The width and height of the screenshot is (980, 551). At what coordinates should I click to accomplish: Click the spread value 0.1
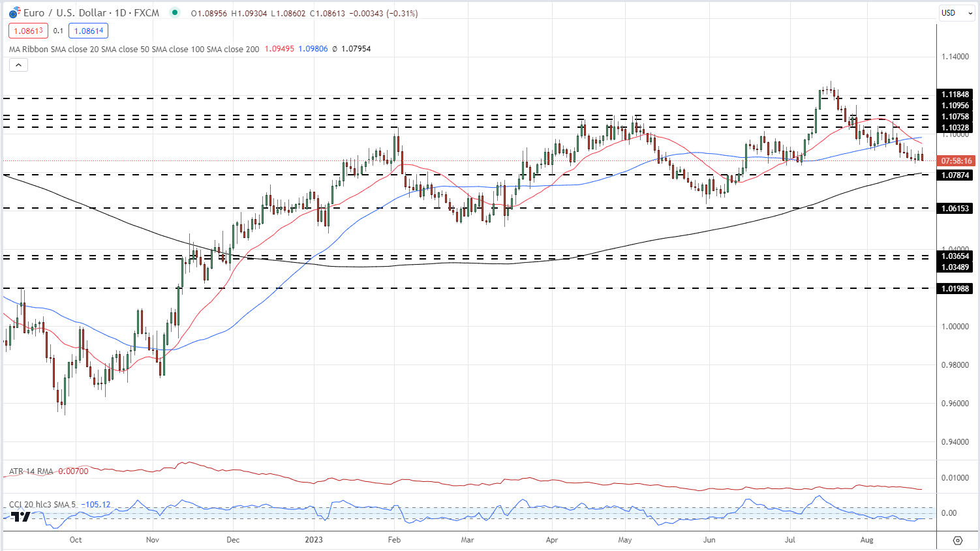(59, 31)
